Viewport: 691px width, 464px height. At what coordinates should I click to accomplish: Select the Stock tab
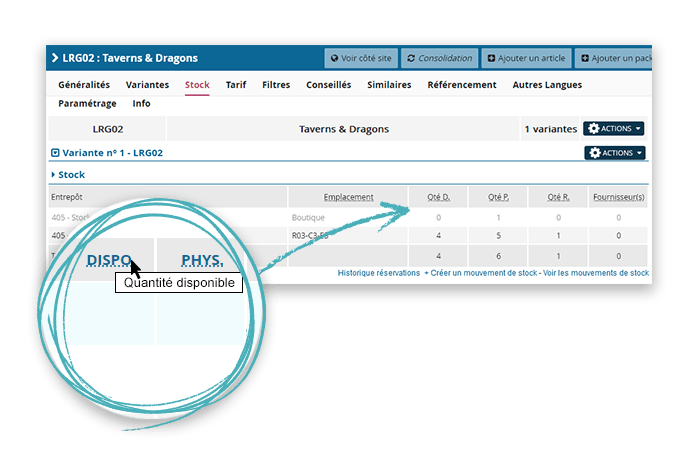pyautogui.click(x=197, y=85)
